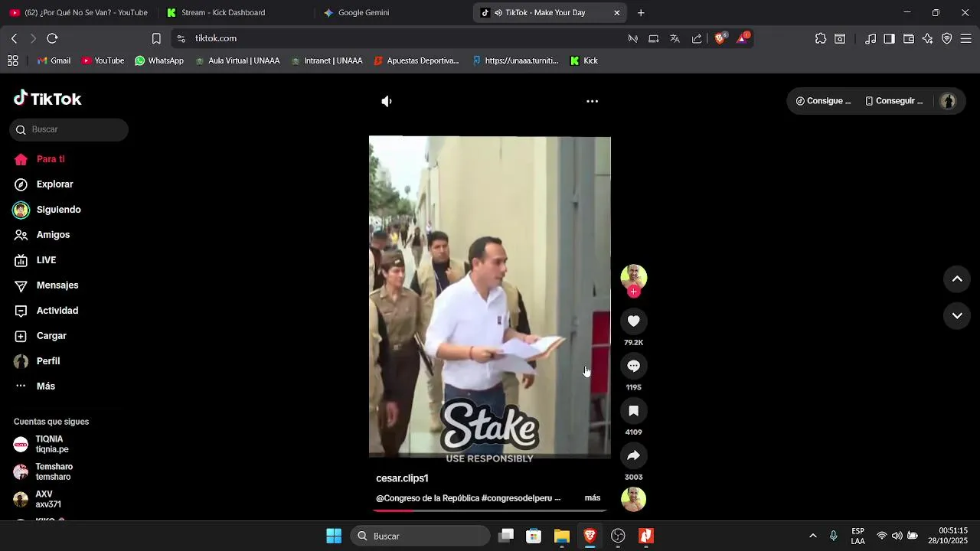Open the browser hamburger main menu

pyautogui.click(x=966, y=38)
